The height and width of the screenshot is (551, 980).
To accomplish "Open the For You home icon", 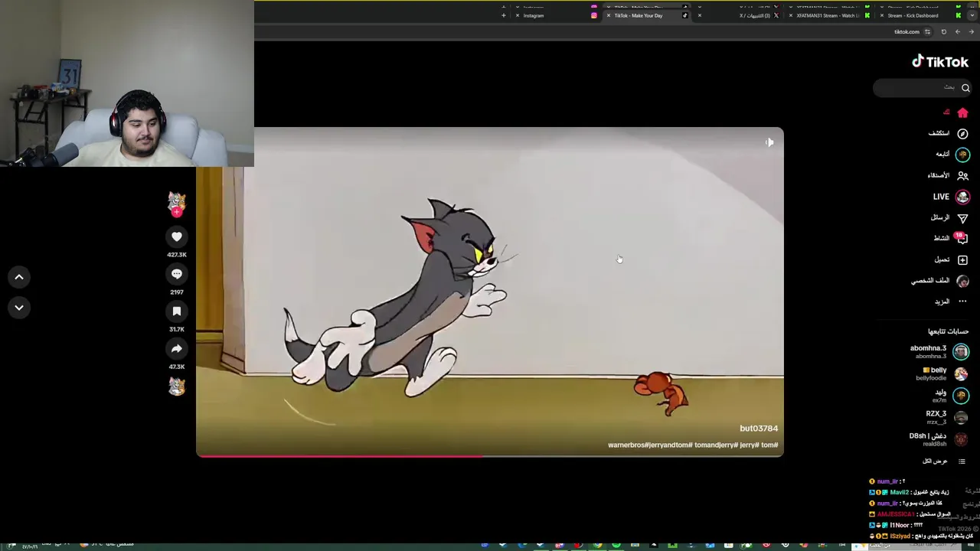I will click(x=962, y=112).
